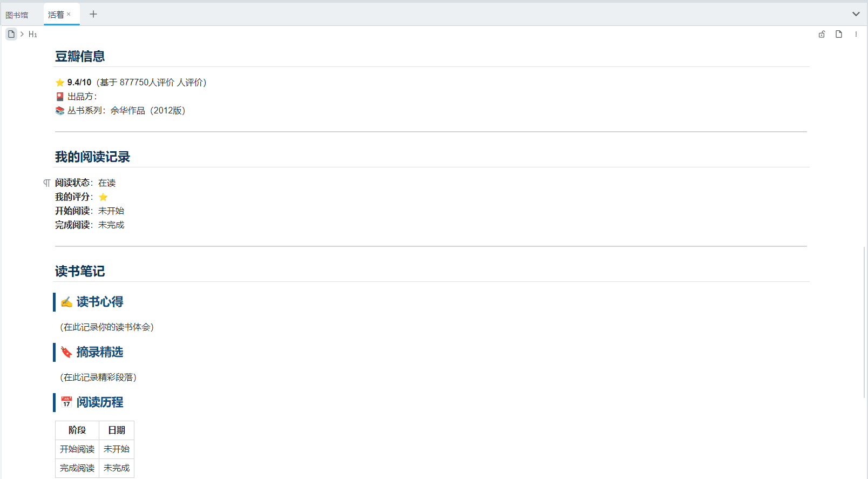Select the 活着 tab
The height and width of the screenshot is (479, 868).
(x=56, y=15)
